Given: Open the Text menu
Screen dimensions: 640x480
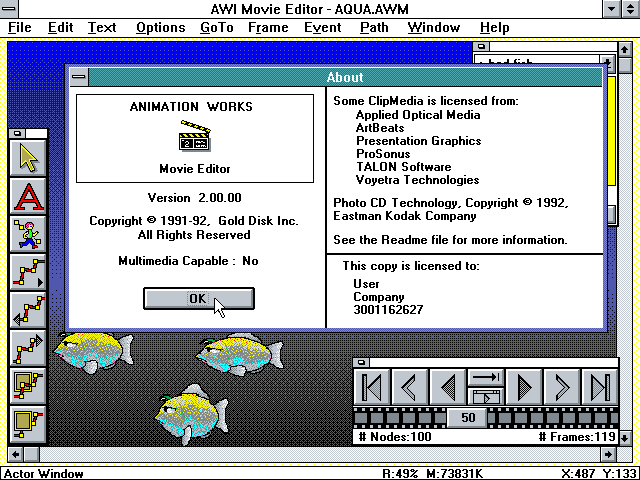Looking at the screenshot, I should (x=102, y=27).
